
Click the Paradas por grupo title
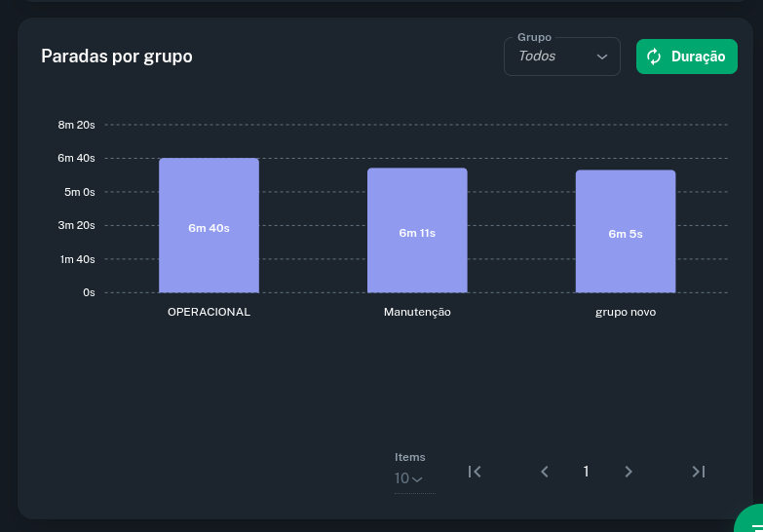pyautogui.click(x=117, y=57)
